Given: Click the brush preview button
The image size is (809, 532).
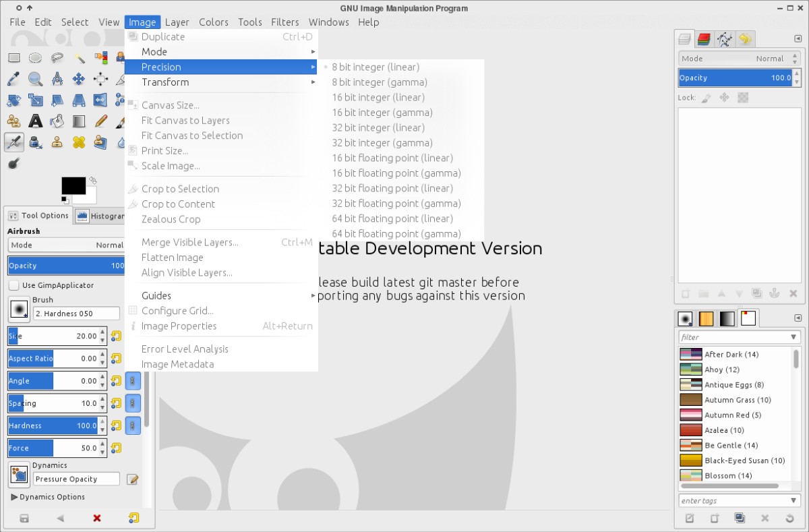Looking at the screenshot, I should point(19,310).
